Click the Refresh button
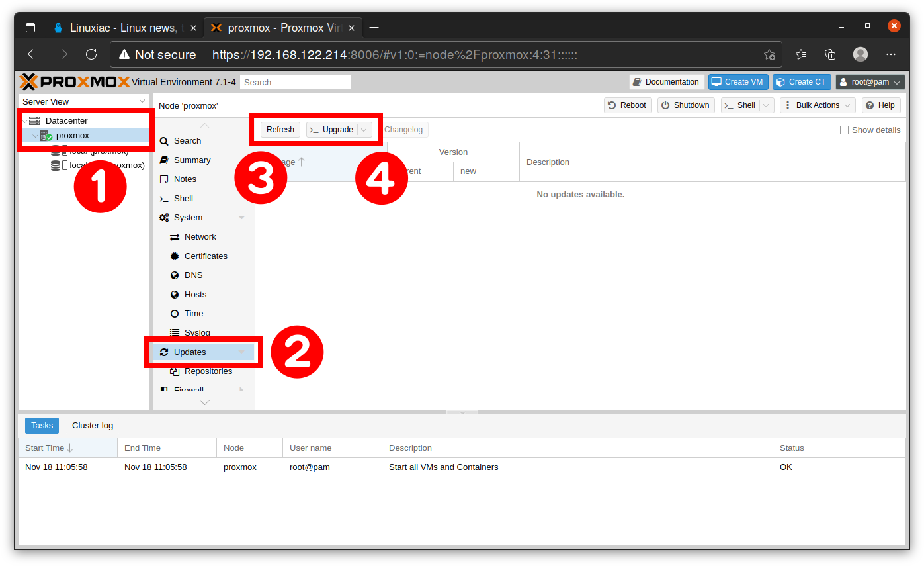924x566 pixels. (280, 129)
